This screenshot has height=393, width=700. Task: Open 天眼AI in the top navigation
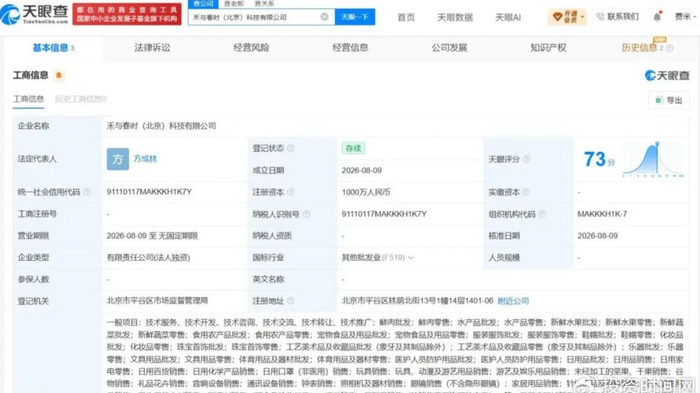(x=508, y=17)
